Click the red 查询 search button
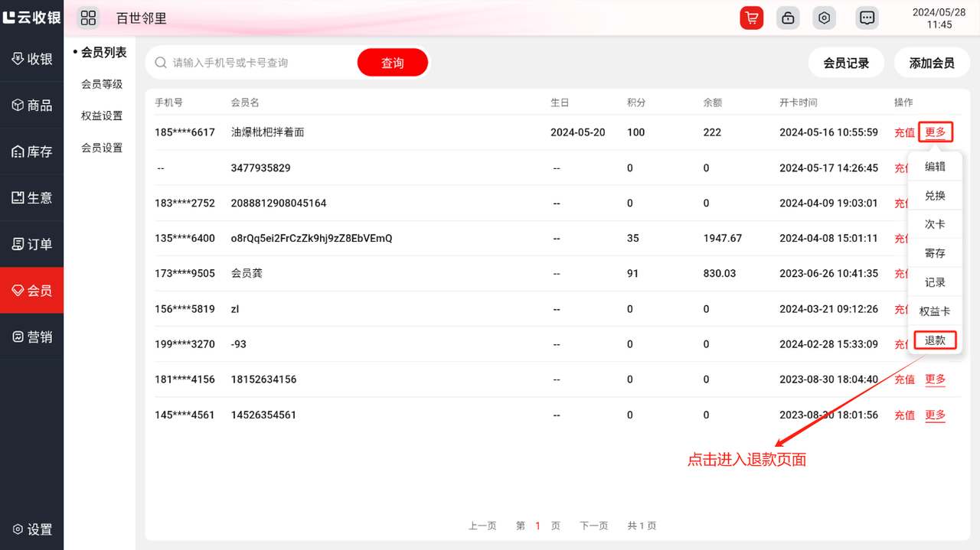 coord(392,63)
